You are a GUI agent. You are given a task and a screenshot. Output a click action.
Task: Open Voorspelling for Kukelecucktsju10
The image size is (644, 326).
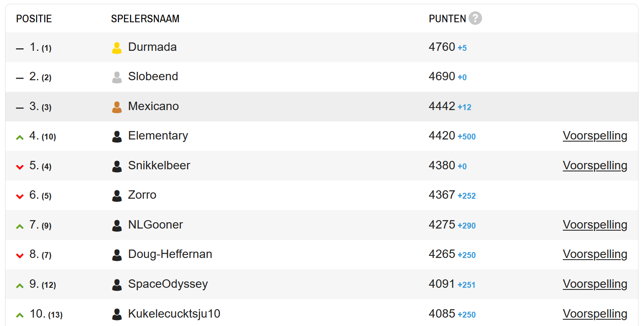point(595,314)
